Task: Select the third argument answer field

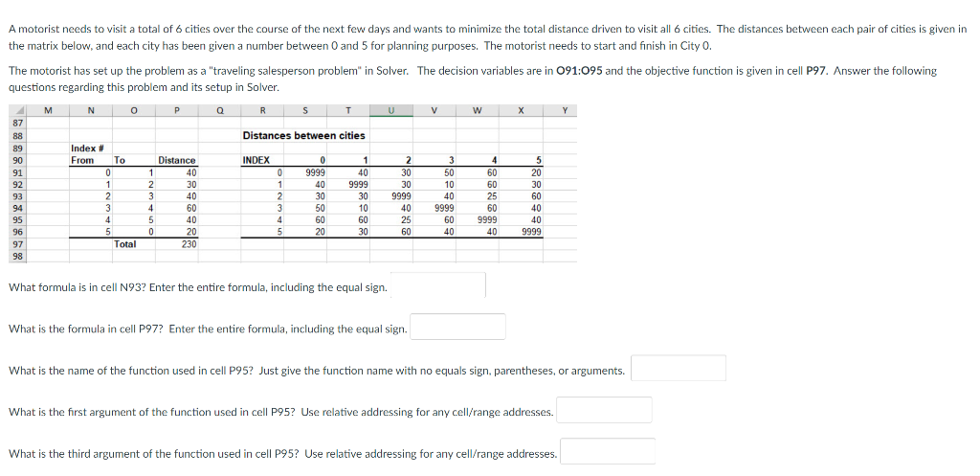Action: pyautogui.click(x=608, y=451)
